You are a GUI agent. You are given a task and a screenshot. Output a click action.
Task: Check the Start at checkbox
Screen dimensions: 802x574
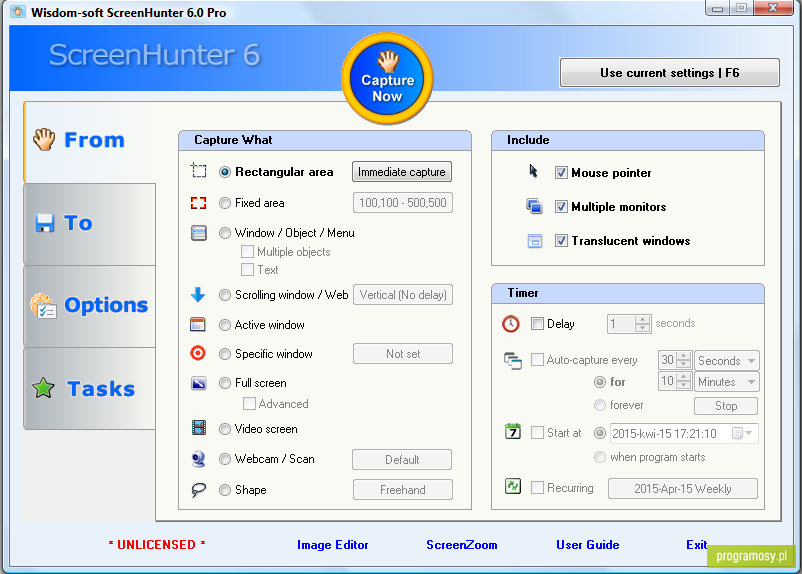(x=537, y=433)
